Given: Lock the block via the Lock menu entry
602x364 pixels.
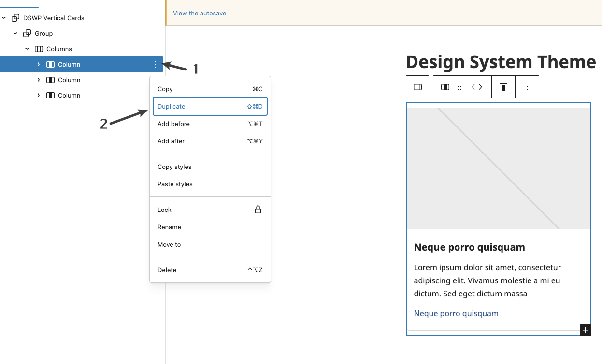Looking at the screenshot, I should click(210, 210).
